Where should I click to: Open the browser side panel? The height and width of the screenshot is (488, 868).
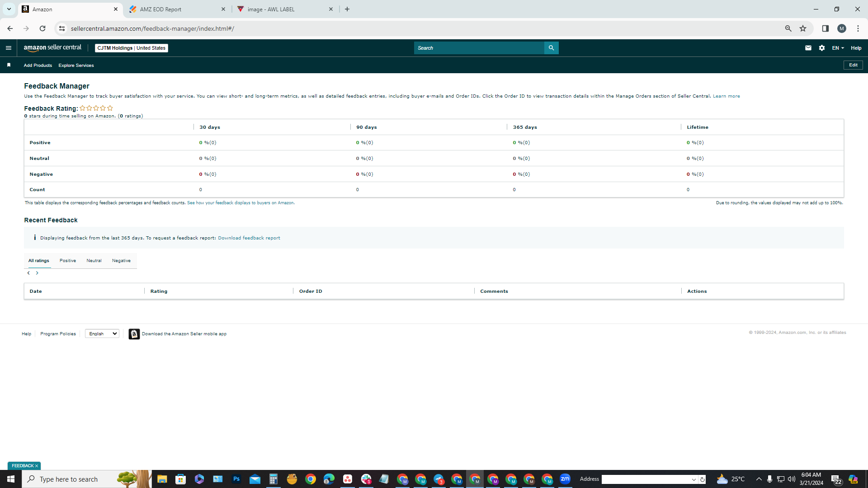[x=826, y=28]
